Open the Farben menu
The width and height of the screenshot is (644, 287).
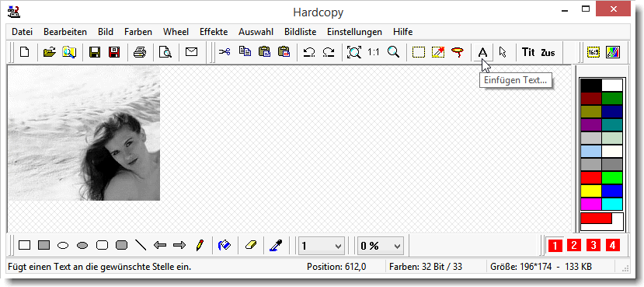(138, 32)
